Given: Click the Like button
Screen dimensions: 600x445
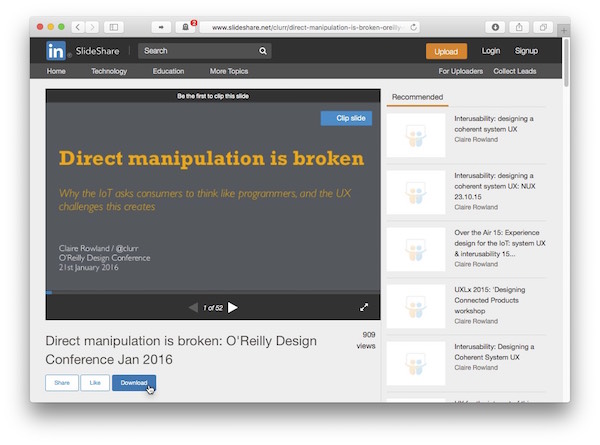Looking at the screenshot, I should click(x=95, y=383).
